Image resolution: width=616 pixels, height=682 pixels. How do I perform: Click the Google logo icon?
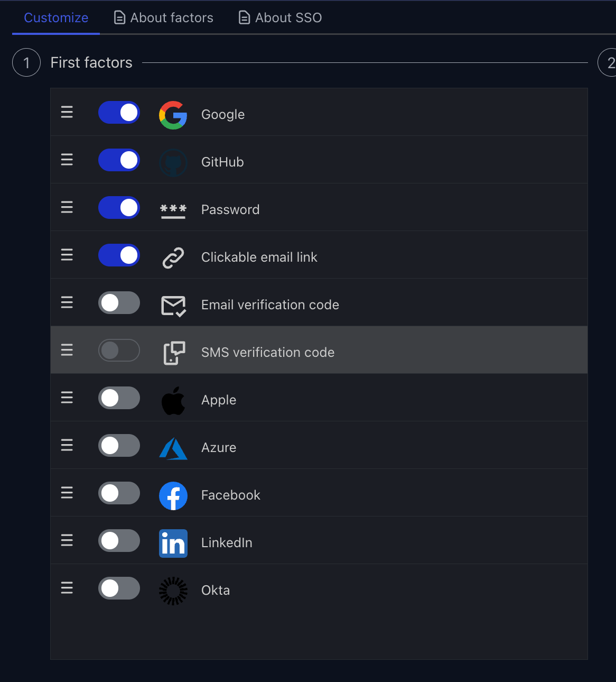173,115
